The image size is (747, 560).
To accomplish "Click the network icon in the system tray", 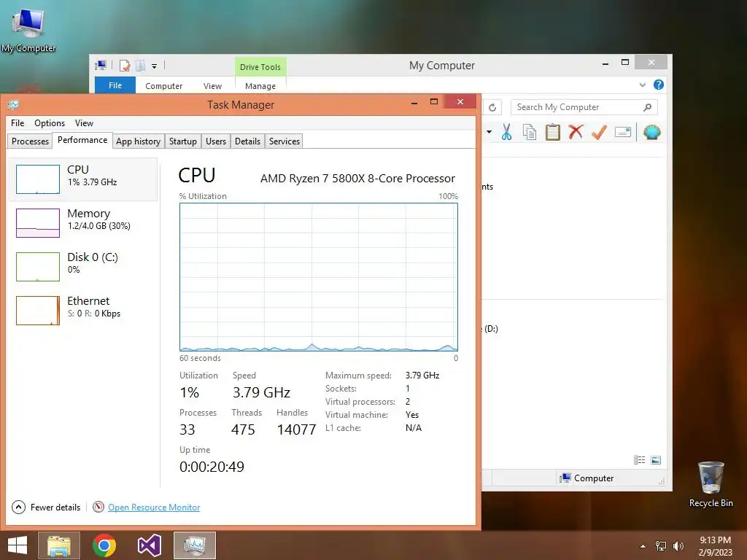I will pos(661,545).
